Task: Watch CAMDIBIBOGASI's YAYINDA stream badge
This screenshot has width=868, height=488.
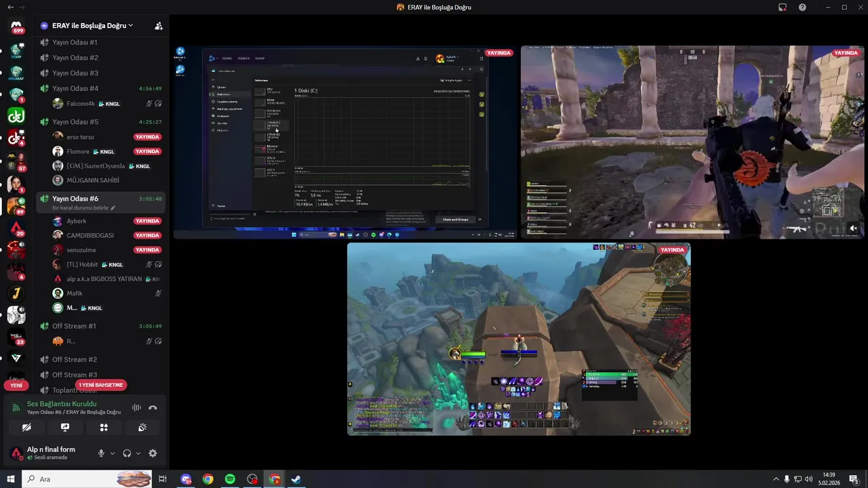Action: [x=147, y=235]
